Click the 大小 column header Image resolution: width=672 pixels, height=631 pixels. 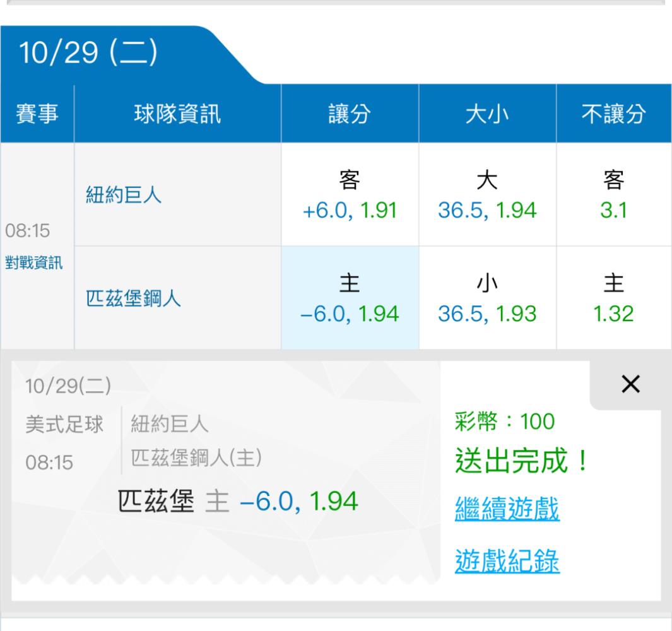click(487, 114)
